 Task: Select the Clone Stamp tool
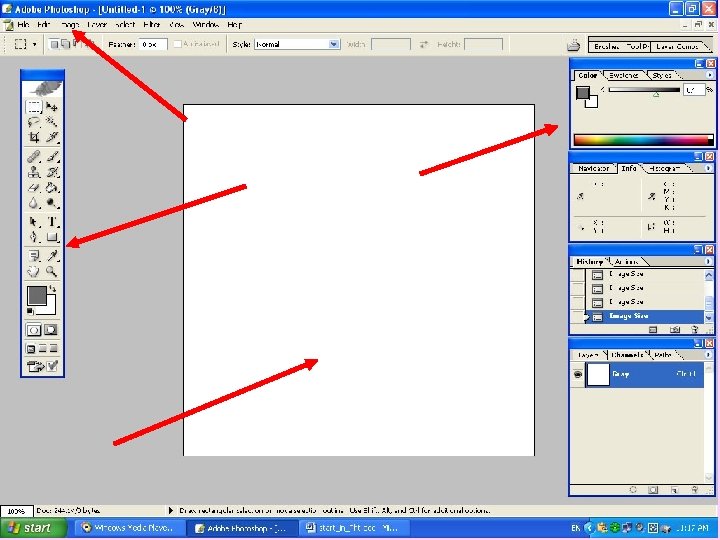(x=34, y=172)
